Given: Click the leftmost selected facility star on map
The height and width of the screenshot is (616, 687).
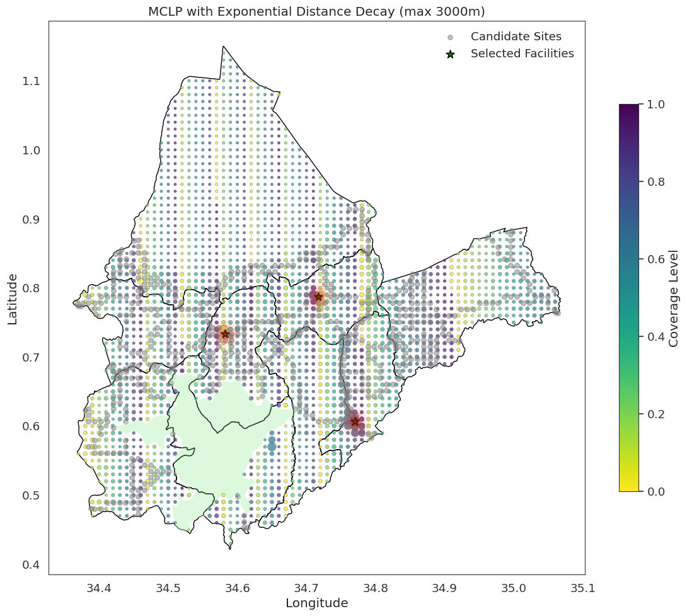Looking at the screenshot, I should tap(225, 333).
